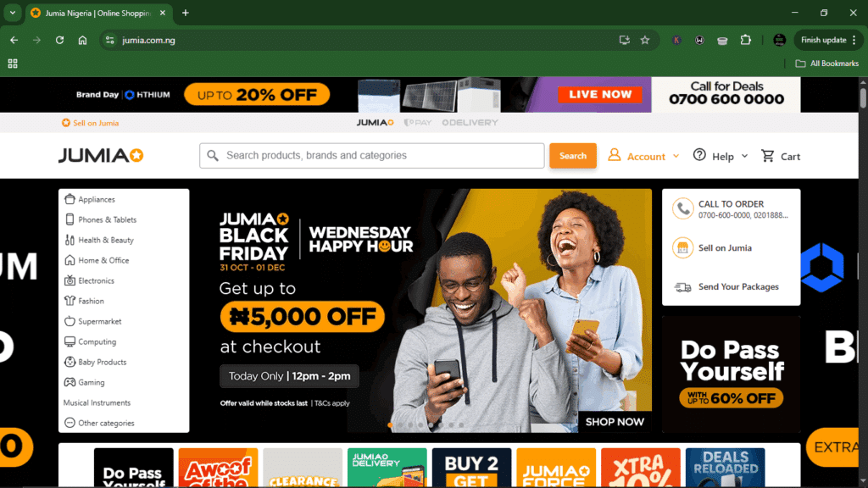Click the Call to Order phone icon
The image size is (868, 488).
(682, 208)
